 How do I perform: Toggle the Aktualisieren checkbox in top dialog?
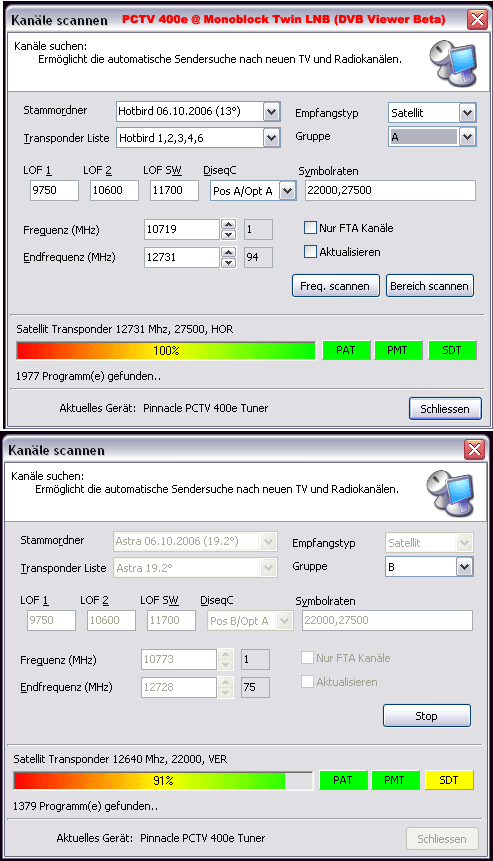click(310, 252)
